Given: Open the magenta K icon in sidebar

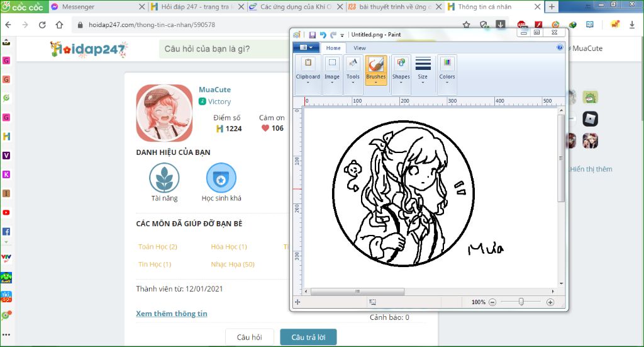Looking at the screenshot, I should pyautogui.click(x=6, y=174).
